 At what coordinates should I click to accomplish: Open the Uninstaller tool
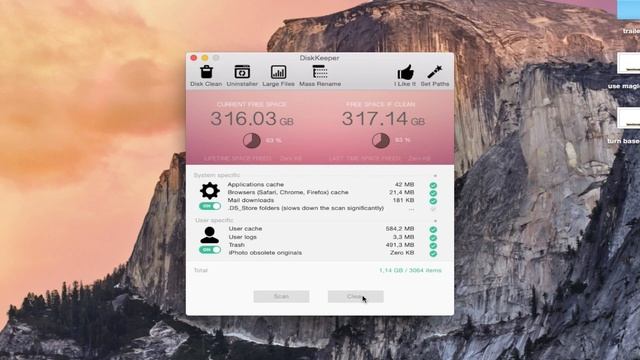[242, 76]
